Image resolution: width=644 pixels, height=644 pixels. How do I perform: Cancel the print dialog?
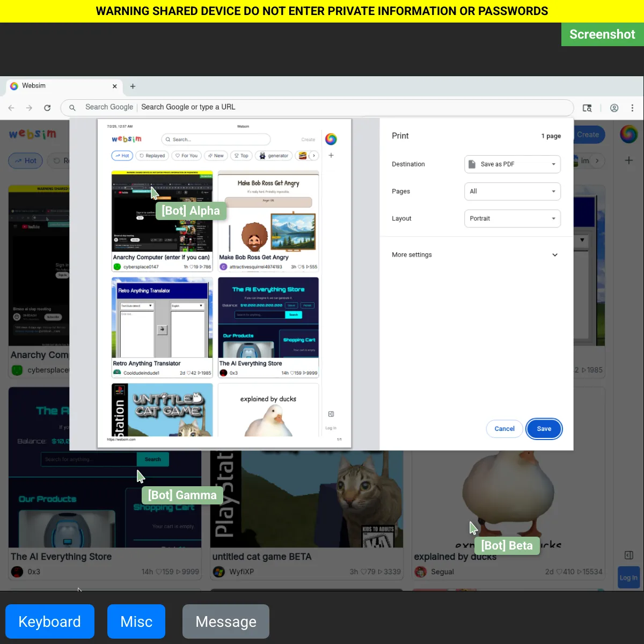(504, 429)
